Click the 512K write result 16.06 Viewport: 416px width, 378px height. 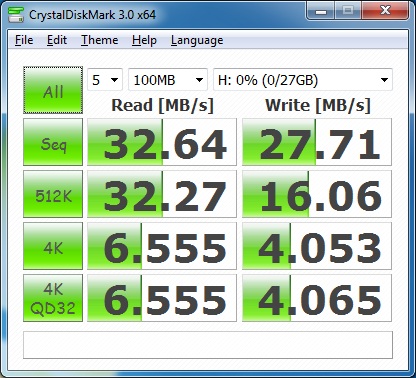click(317, 194)
